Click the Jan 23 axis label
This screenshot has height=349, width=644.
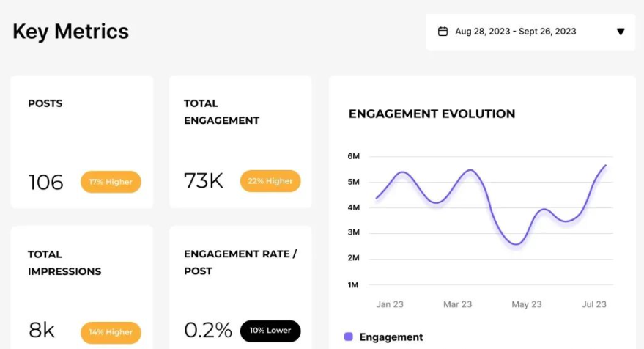coord(389,304)
